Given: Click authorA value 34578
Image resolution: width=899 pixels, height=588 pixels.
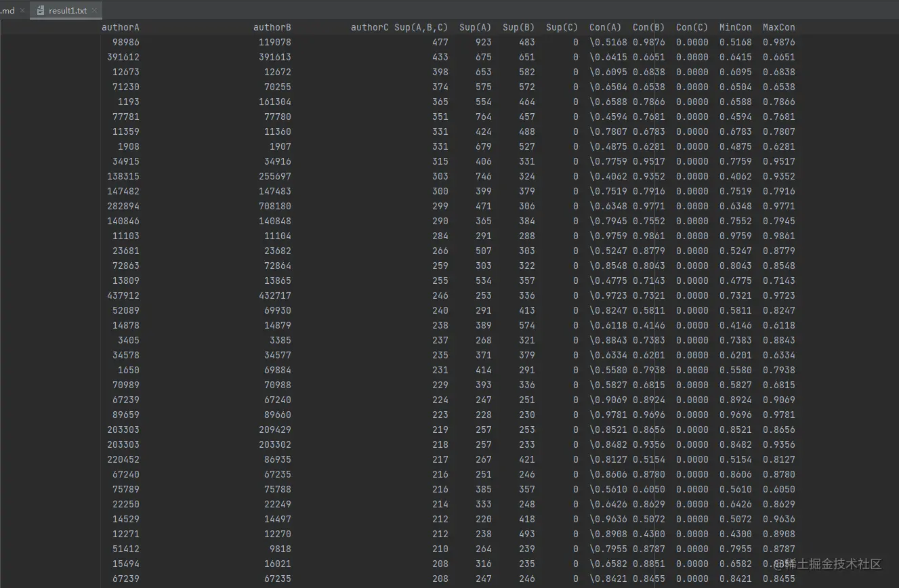Looking at the screenshot, I should coord(126,355).
